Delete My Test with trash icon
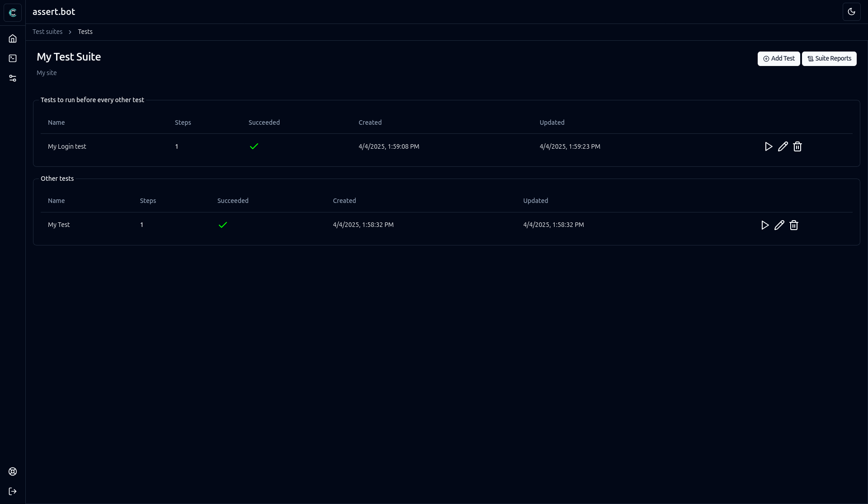Screen dimensions: 868x504 pos(794,225)
